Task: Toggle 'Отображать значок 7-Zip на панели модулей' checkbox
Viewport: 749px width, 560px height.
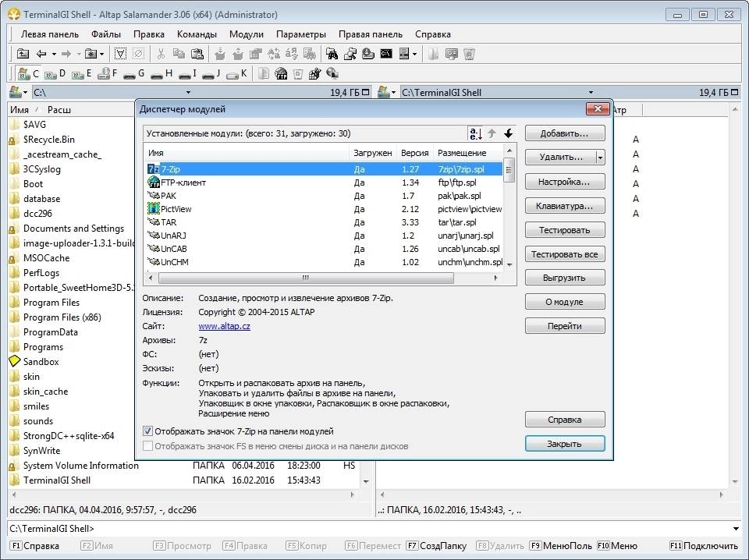Action: click(148, 431)
